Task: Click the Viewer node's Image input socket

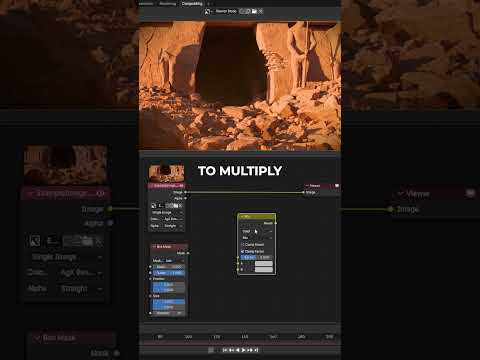Action: (303, 192)
